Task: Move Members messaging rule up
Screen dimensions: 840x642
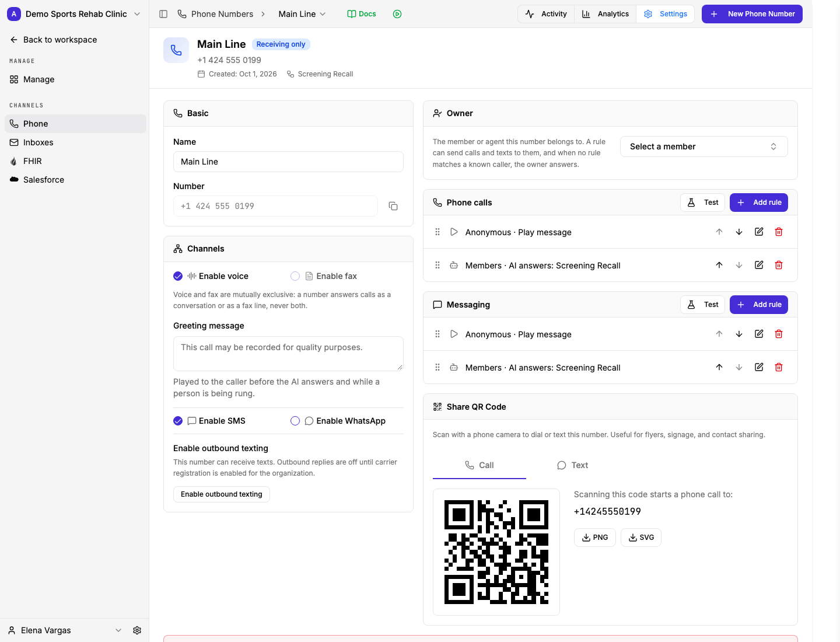Action: coord(719,367)
